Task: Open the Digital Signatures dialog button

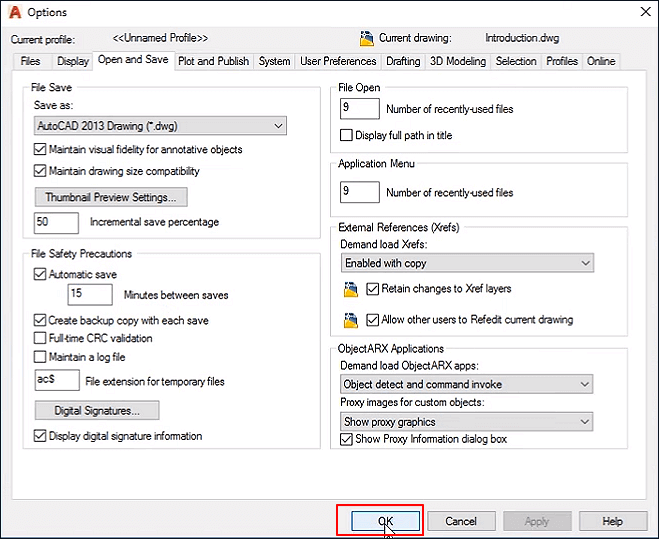Action: point(97,410)
